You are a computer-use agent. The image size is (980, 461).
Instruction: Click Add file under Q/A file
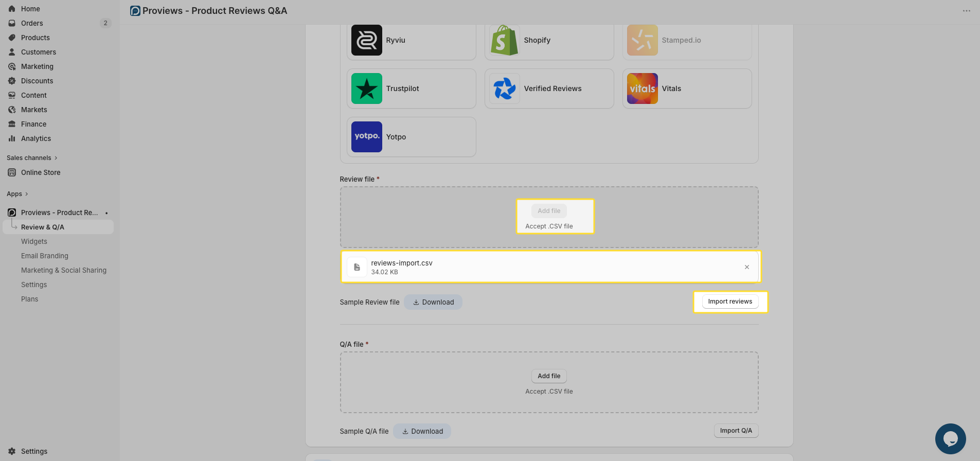click(549, 376)
